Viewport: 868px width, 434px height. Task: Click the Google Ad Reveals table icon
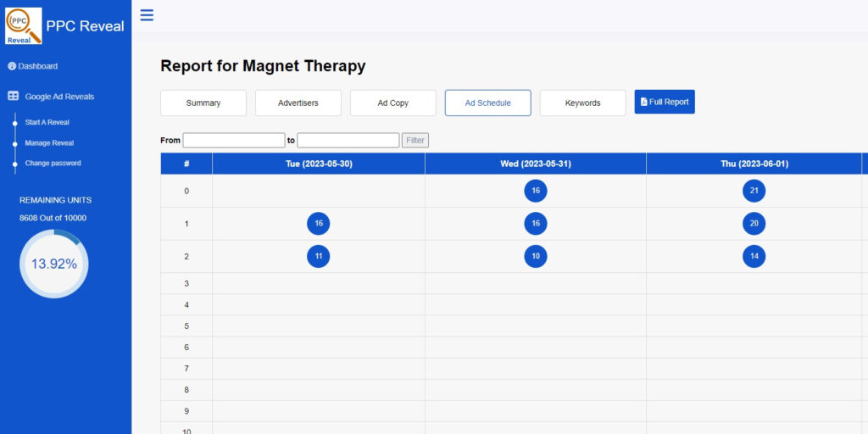tap(13, 97)
